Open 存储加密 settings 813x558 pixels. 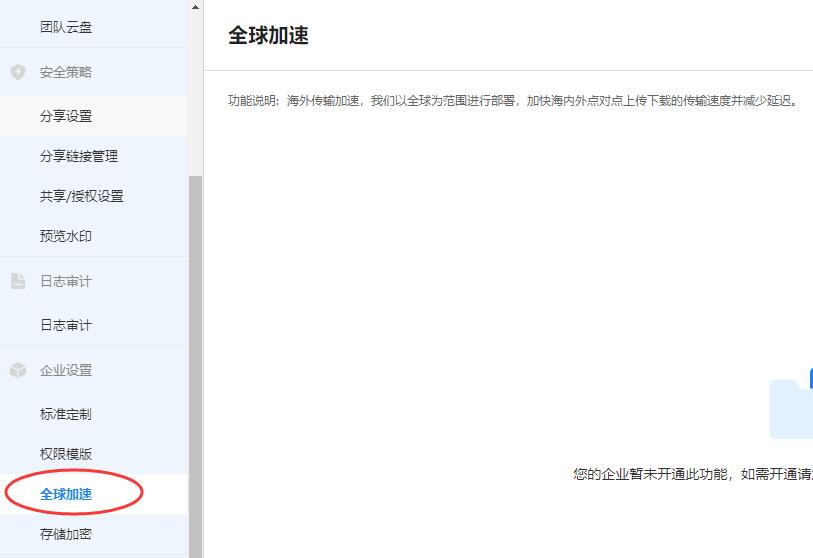pos(66,534)
